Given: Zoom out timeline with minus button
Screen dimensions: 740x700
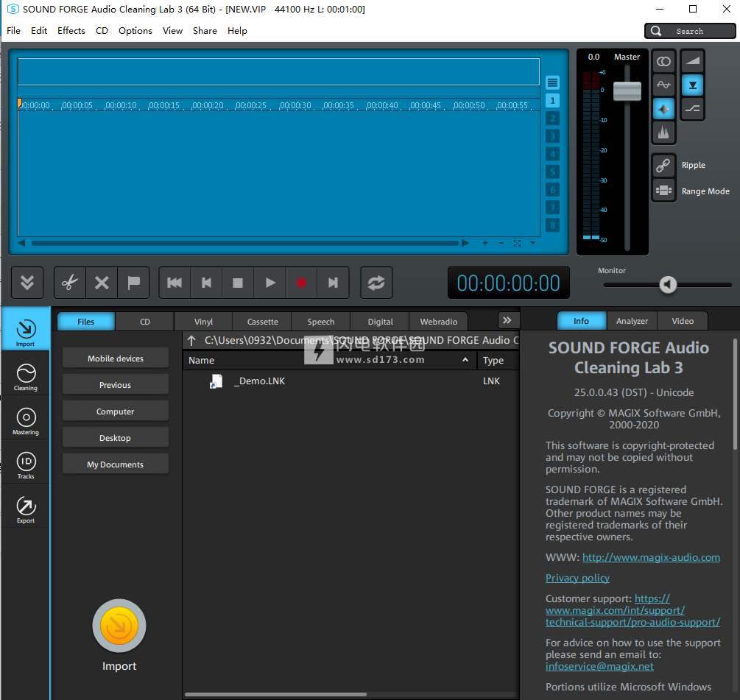Looking at the screenshot, I should pos(501,243).
